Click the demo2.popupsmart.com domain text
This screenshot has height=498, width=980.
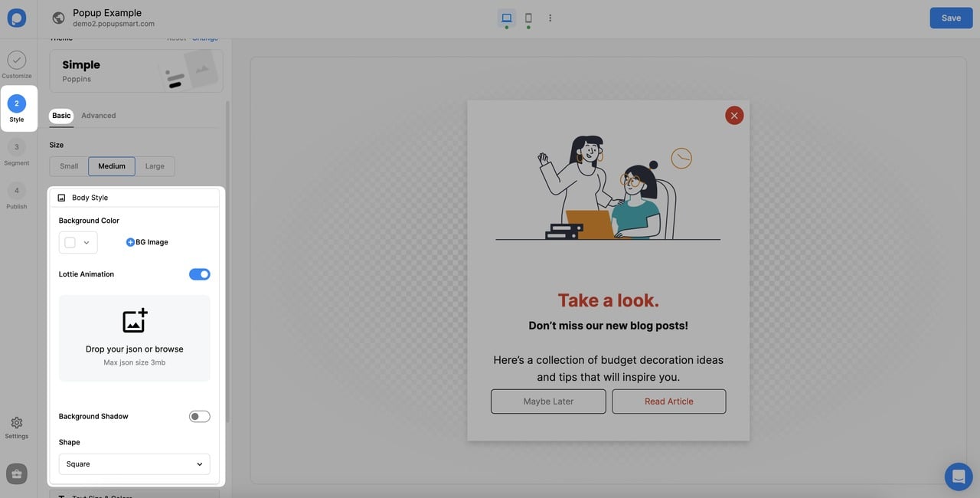(x=113, y=25)
